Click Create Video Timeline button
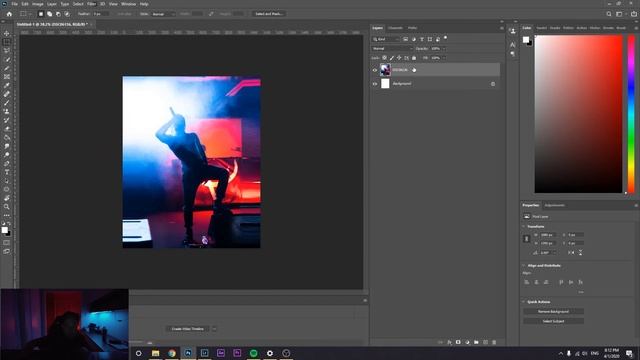Image resolution: width=640 pixels, height=360 pixels. [x=187, y=329]
